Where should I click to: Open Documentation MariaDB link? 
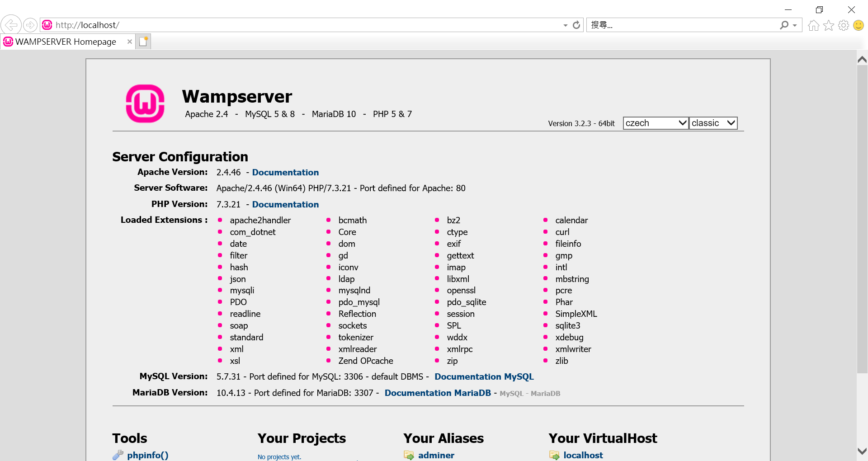pyautogui.click(x=438, y=393)
